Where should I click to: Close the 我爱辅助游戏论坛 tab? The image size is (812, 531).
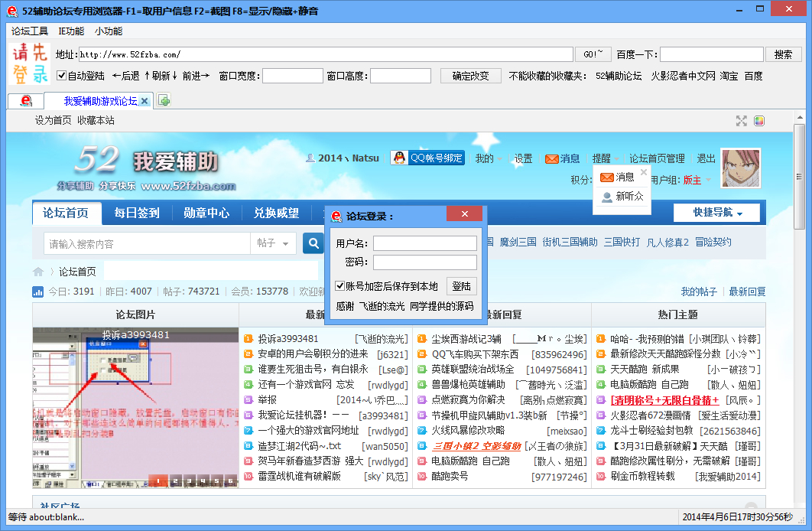pyautogui.click(x=145, y=101)
